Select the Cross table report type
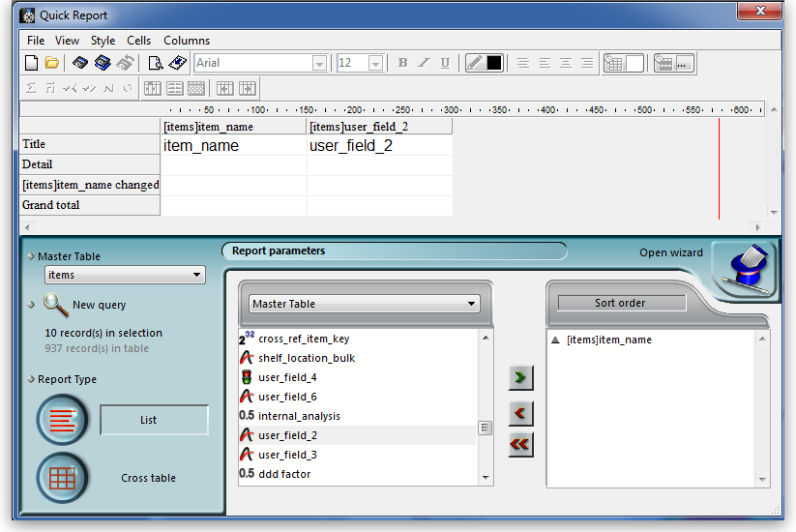The image size is (796, 532). [x=62, y=477]
